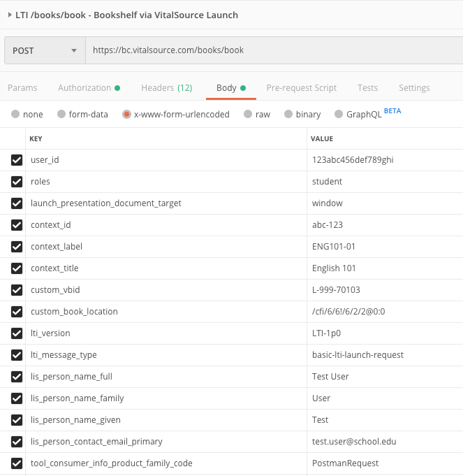This screenshot has width=463, height=476.
Task: Open the Authorization tab
Action: click(x=89, y=88)
